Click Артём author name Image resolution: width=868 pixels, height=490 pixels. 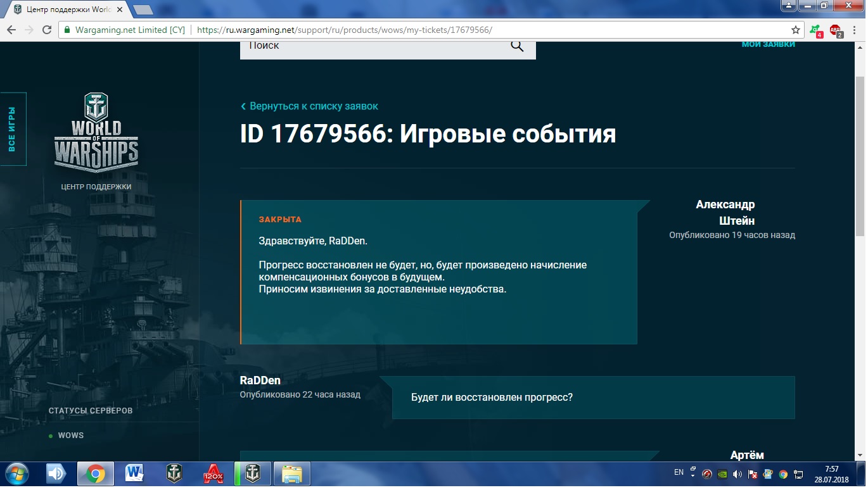click(x=747, y=455)
